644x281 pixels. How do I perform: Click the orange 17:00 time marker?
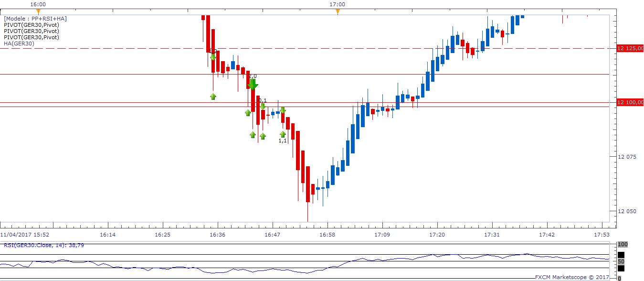(338, 11)
